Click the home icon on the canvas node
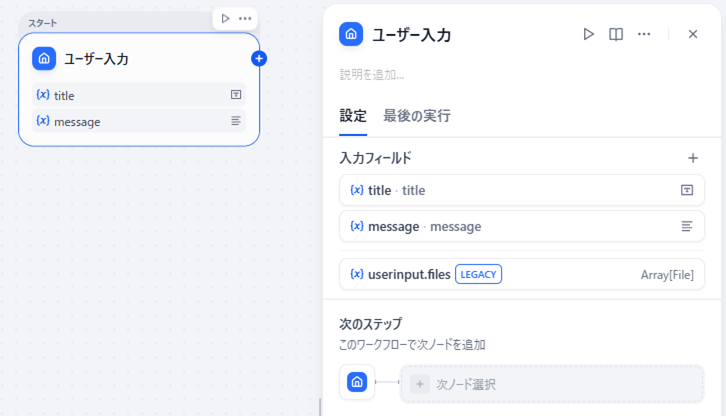Screen dimensions: 726x416 pos(44,59)
